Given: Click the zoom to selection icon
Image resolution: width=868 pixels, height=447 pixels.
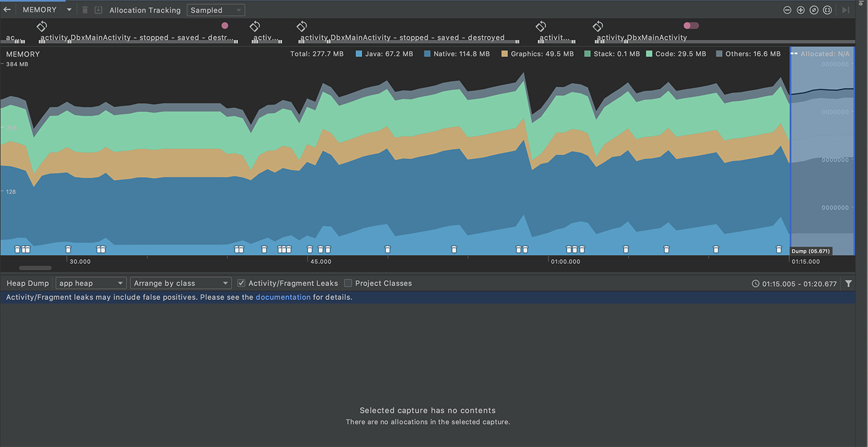Looking at the screenshot, I should 828,10.
